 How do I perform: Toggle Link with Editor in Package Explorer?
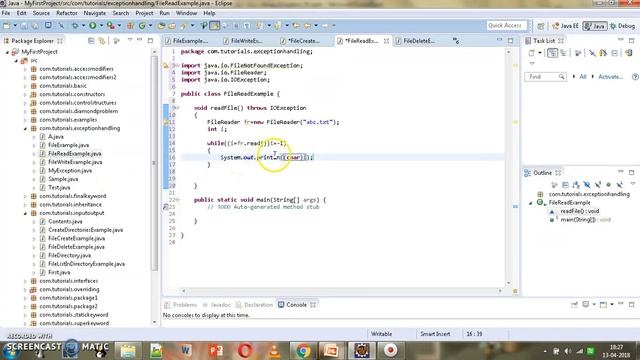[x=102, y=41]
